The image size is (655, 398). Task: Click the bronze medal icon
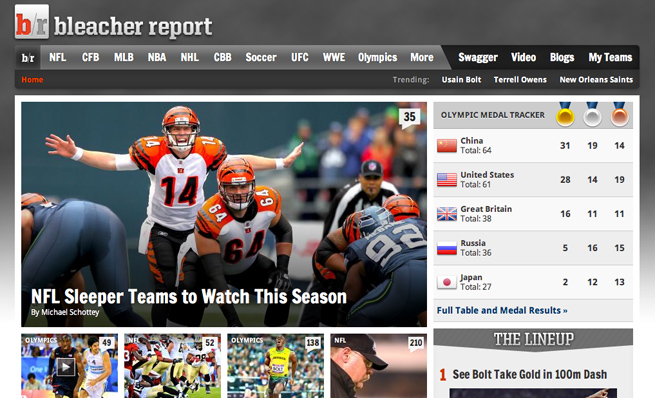click(x=619, y=114)
